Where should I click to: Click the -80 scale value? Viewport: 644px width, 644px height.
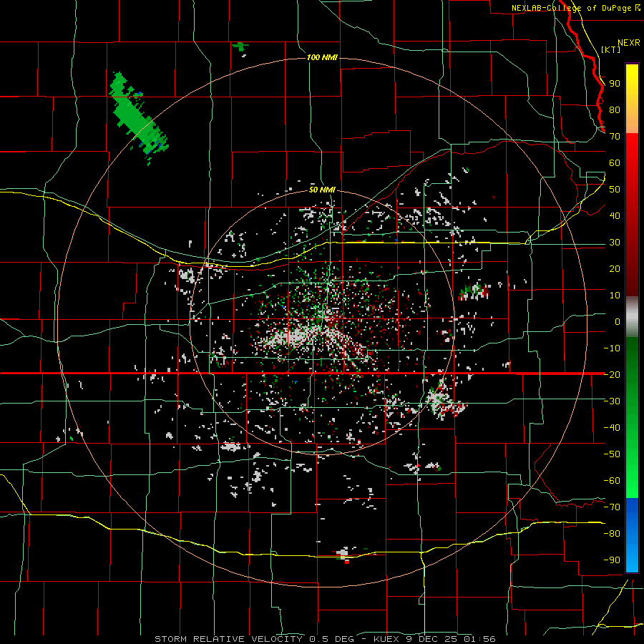point(612,534)
